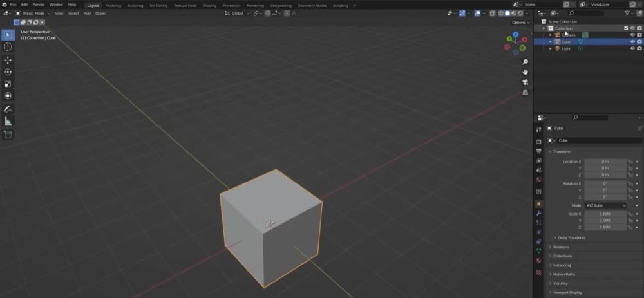The image size is (644, 298).
Task: Open the Modifiers wrench properties tab
Action: click(x=539, y=214)
